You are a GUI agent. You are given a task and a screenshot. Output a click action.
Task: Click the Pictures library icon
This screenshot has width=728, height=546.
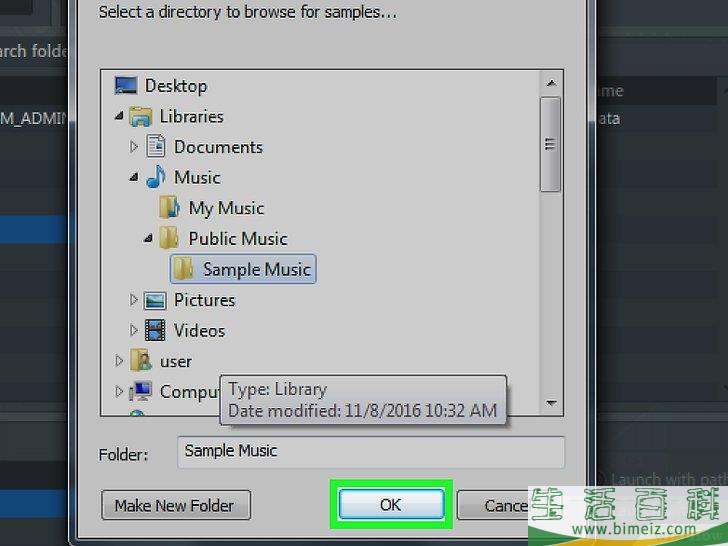click(156, 300)
